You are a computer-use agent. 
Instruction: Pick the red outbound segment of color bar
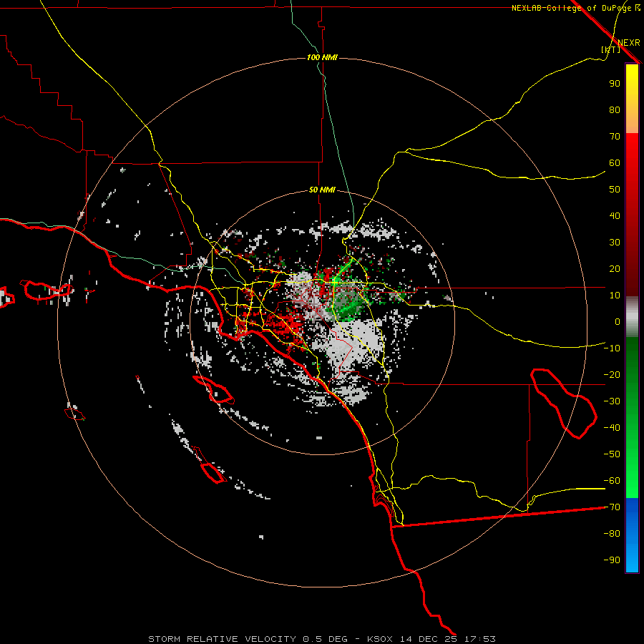click(632, 215)
